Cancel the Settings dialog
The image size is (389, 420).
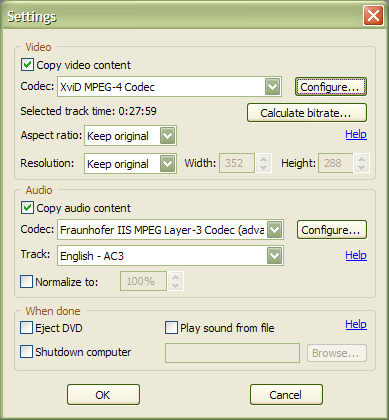click(286, 395)
